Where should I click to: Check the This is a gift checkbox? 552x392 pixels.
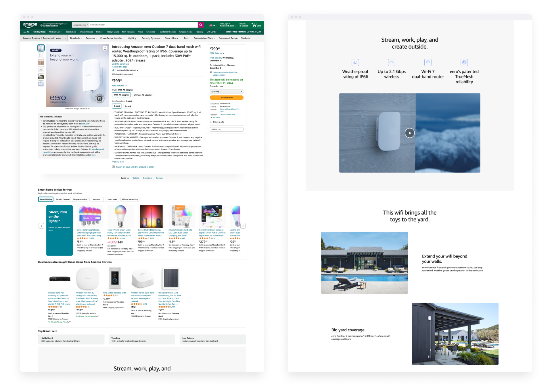tap(211, 122)
